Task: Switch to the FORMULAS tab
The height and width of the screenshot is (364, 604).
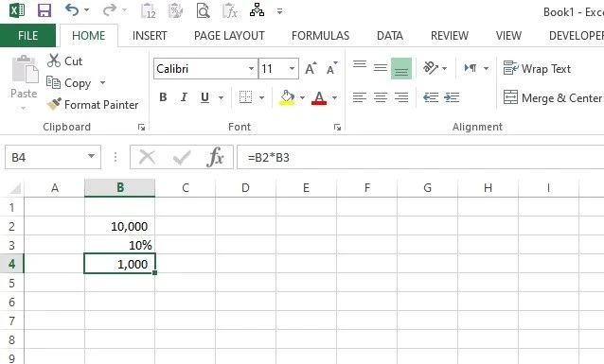Action: (x=320, y=35)
